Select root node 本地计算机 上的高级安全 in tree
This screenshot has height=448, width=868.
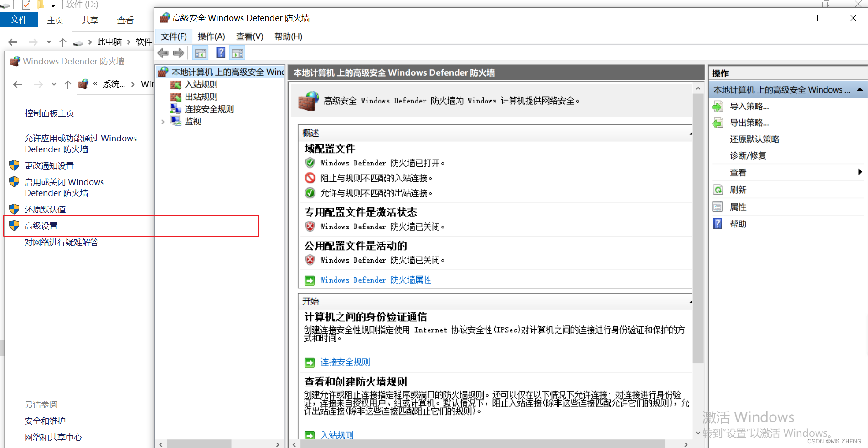tap(228, 72)
